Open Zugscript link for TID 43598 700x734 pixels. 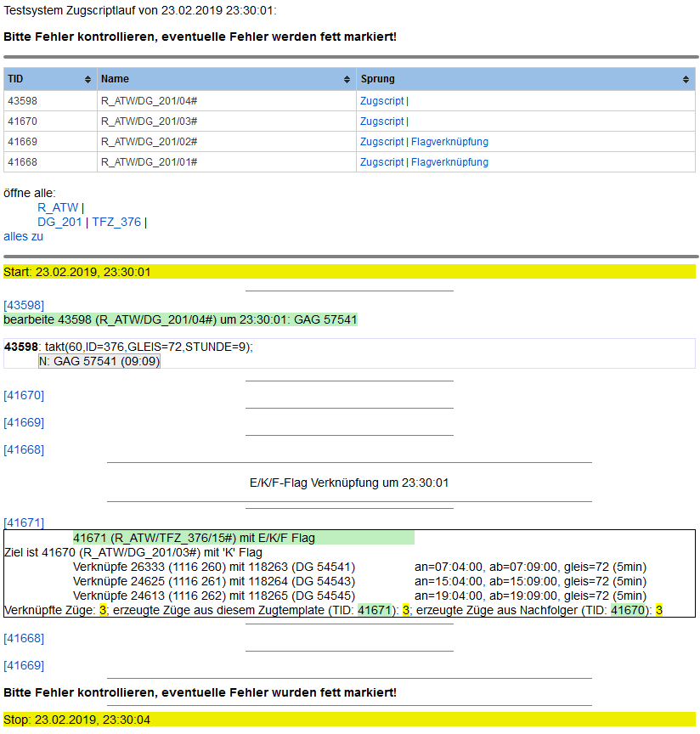pos(381,101)
